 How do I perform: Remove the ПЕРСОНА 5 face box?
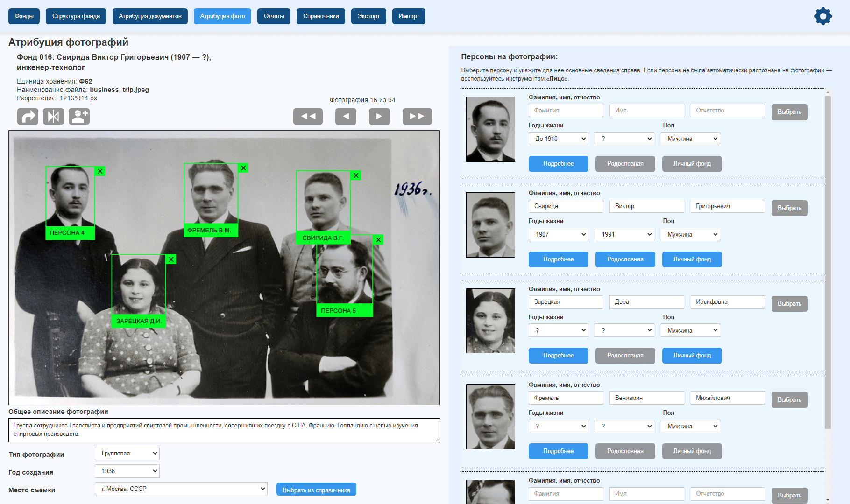pyautogui.click(x=379, y=239)
